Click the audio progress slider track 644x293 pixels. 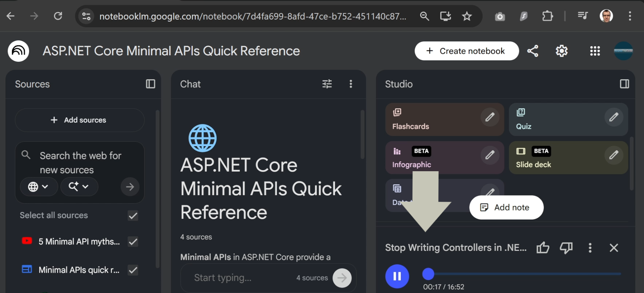pyautogui.click(x=522, y=274)
